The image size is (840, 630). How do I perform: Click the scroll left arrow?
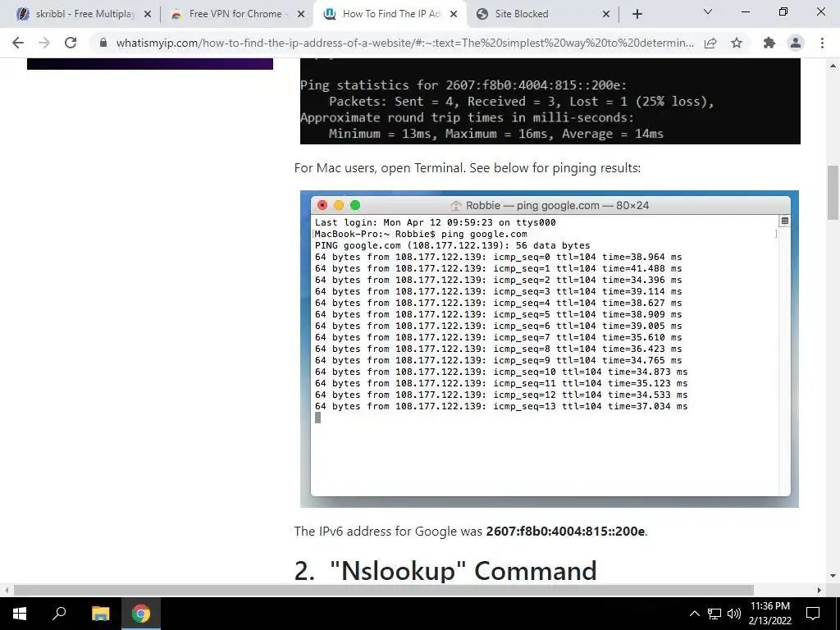click(7, 590)
